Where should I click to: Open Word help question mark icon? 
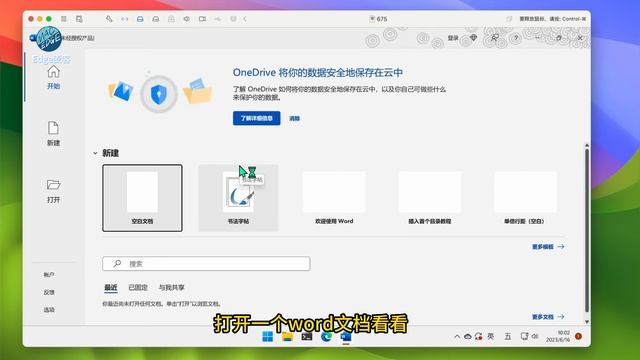(x=516, y=38)
